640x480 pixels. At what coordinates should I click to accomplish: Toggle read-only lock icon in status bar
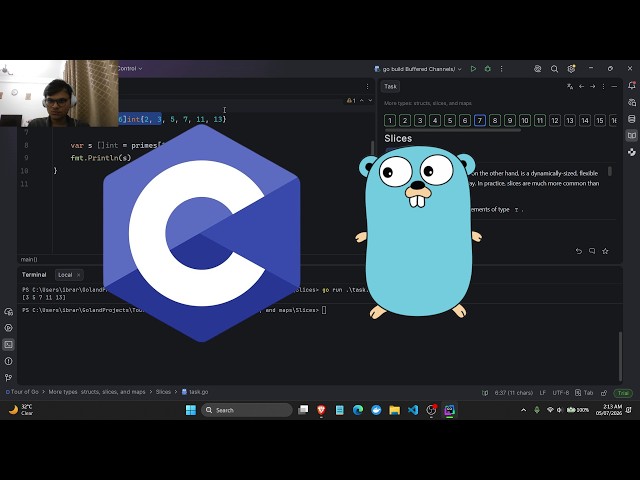(604, 393)
